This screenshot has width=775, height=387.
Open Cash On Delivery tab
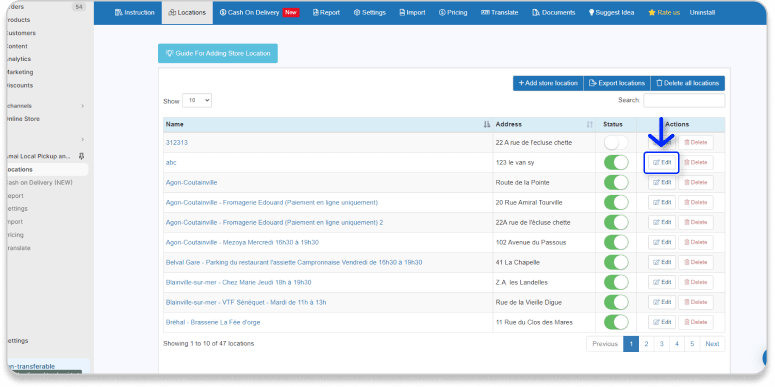258,12
